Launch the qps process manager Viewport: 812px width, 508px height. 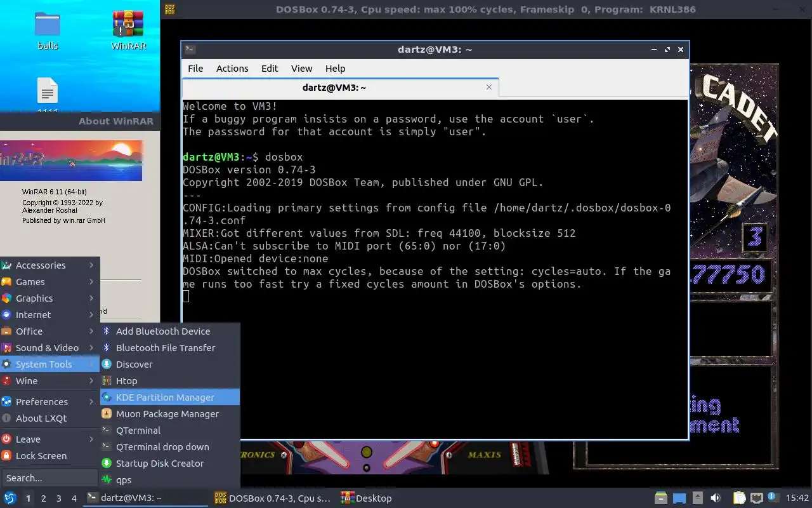click(x=170, y=480)
